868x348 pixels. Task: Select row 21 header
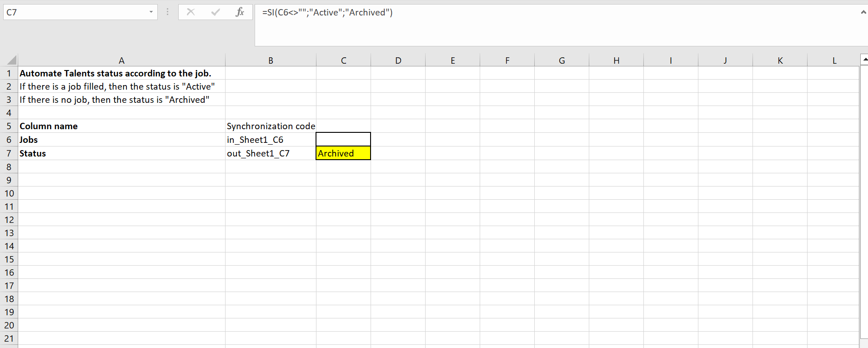[9, 338]
